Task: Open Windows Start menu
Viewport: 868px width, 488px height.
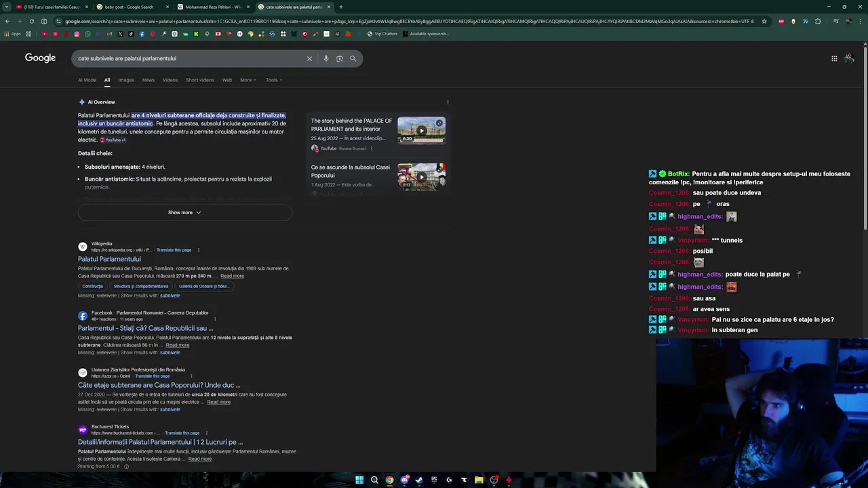Action: point(359,480)
